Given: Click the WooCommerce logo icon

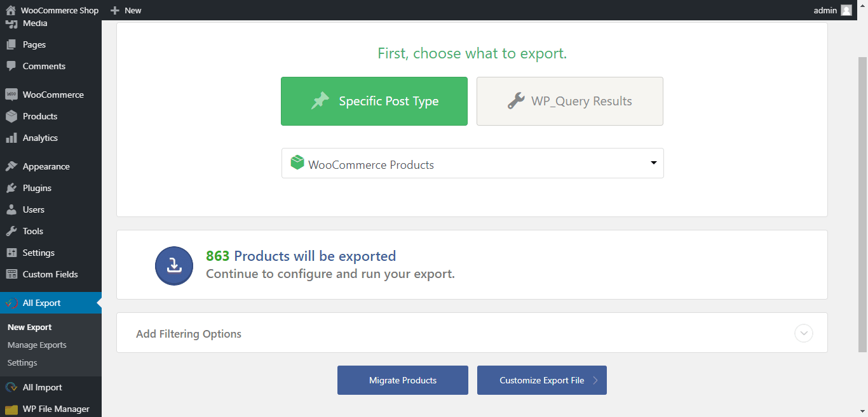Looking at the screenshot, I should click(11, 95).
